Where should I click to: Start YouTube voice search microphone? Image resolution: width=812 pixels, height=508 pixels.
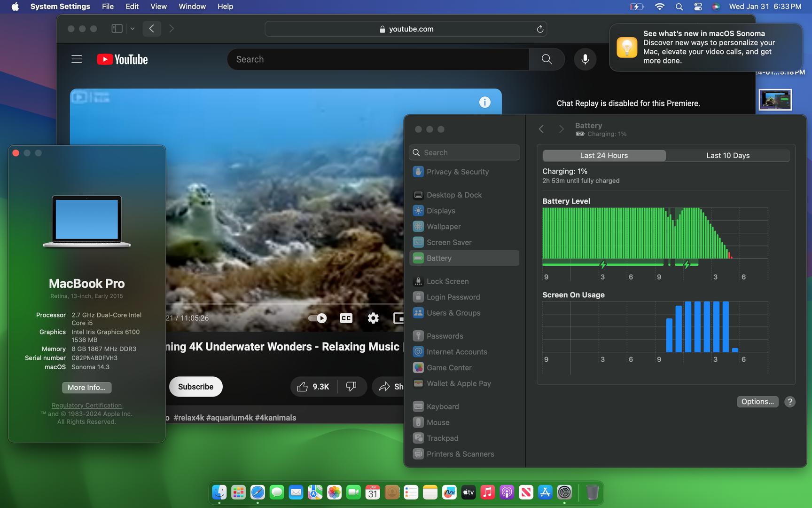[x=585, y=59]
